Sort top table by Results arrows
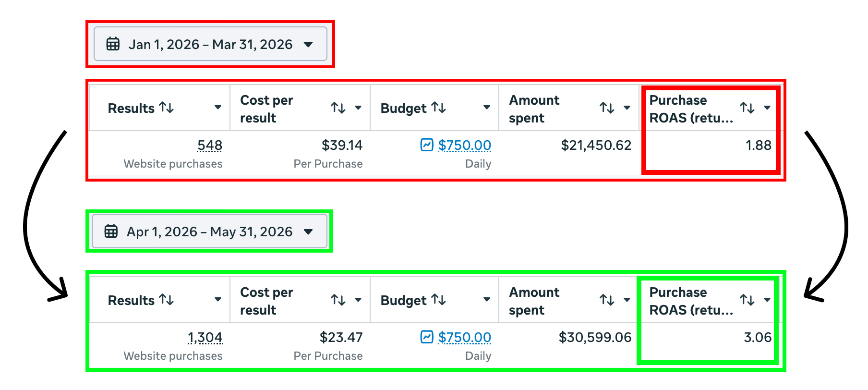This screenshot has width=868, height=390. 167,107
